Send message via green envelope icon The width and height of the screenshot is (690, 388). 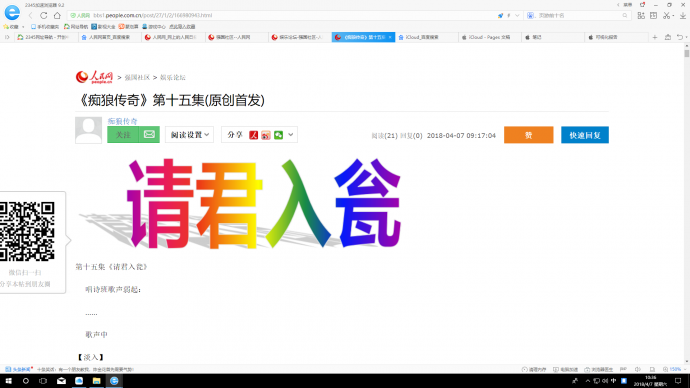149,135
